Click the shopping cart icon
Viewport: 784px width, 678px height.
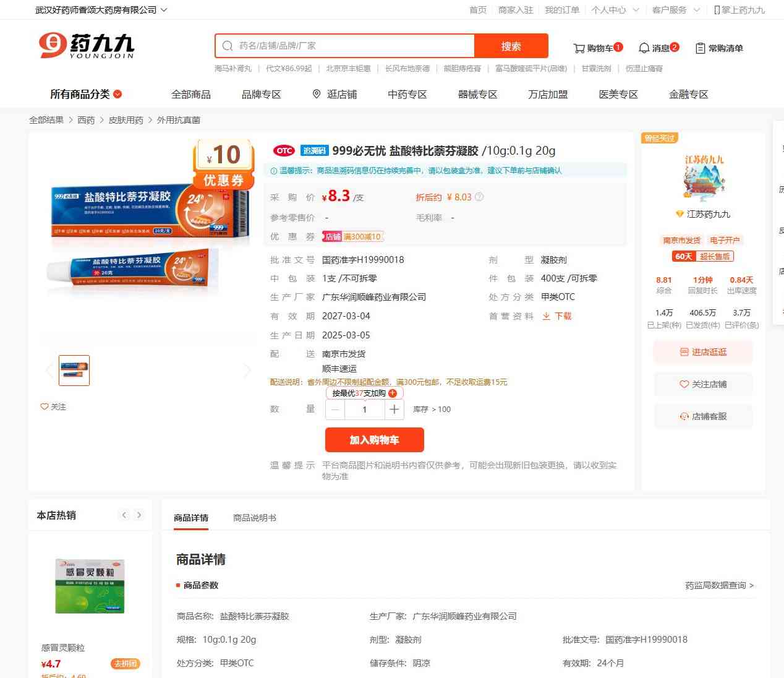coord(579,48)
